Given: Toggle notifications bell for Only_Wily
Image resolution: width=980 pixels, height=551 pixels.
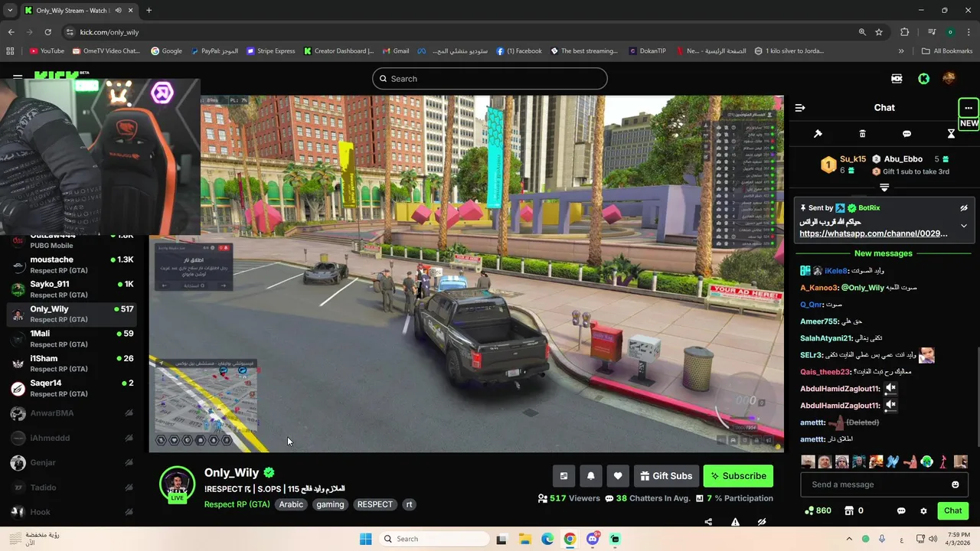Looking at the screenshot, I should pyautogui.click(x=590, y=476).
